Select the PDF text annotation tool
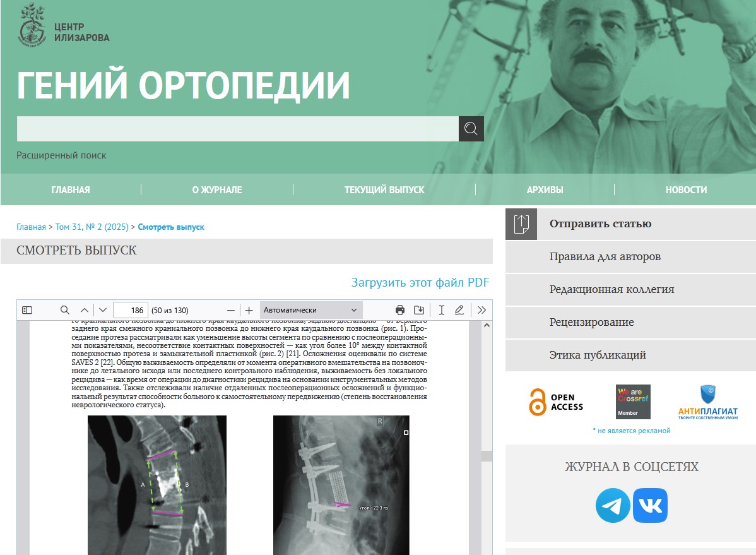 point(441,310)
